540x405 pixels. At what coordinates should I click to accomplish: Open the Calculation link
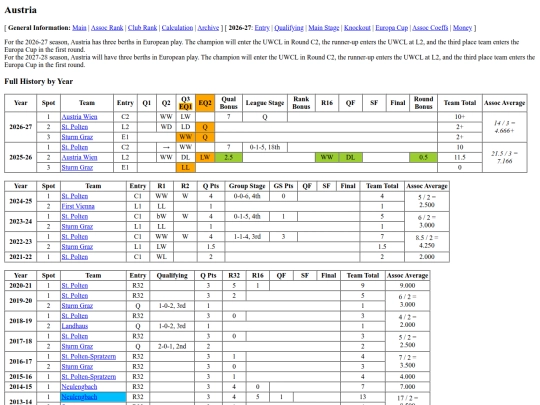177,28
